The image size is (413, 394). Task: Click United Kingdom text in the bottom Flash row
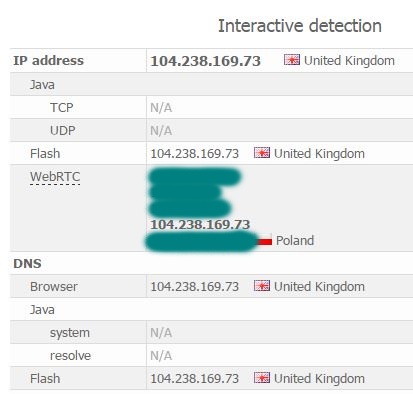(x=319, y=378)
